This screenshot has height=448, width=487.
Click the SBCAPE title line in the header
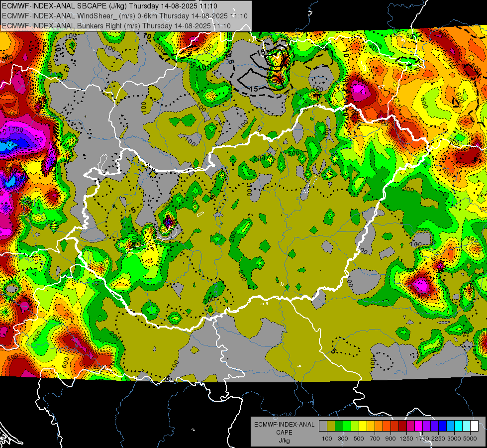[110, 6]
